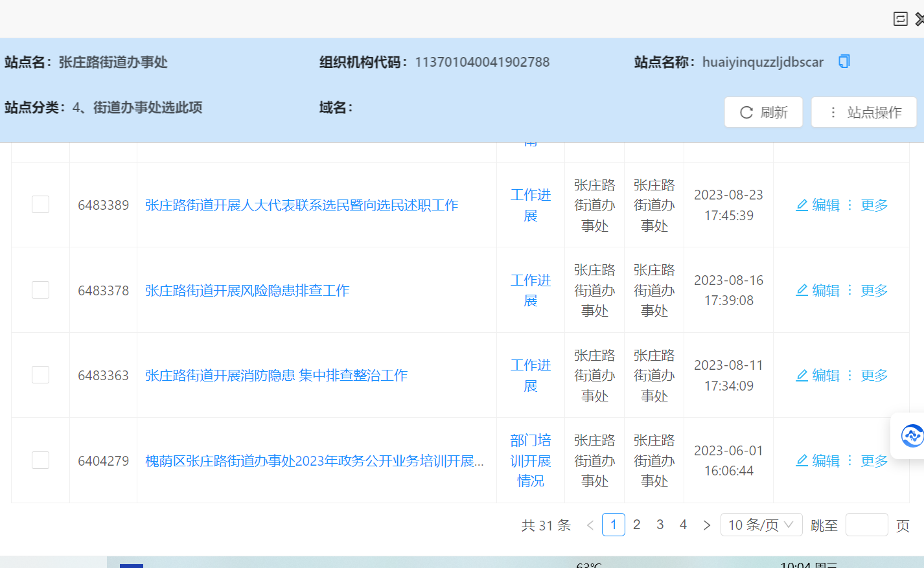This screenshot has height=568, width=924.
Task: Check the box for article 6483389
Action: click(41, 205)
